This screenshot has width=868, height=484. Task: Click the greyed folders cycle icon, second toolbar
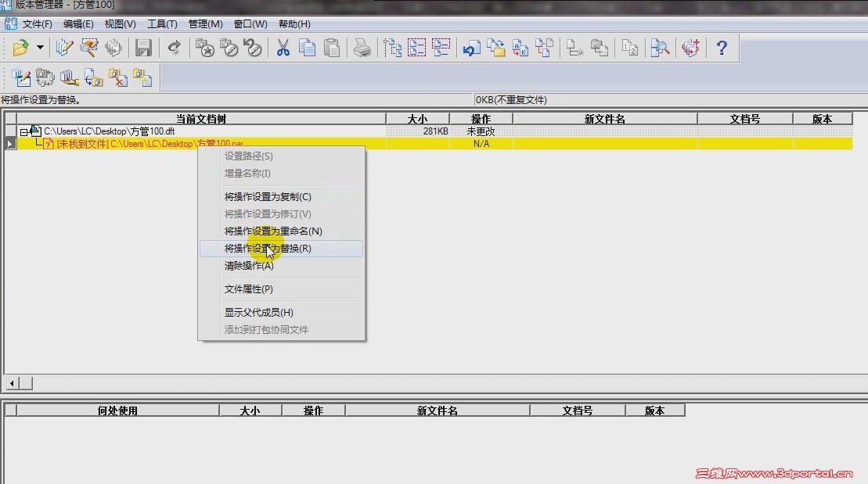click(45, 77)
